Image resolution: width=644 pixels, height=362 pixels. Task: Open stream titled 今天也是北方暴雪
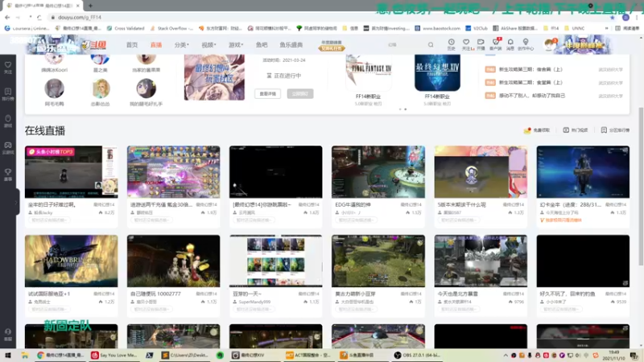pos(458,294)
